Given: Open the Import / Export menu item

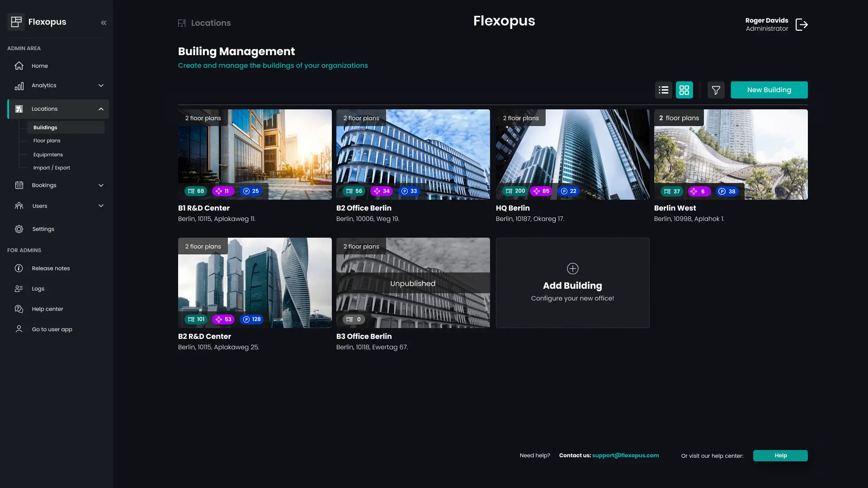Looking at the screenshot, I should [52, 167].
